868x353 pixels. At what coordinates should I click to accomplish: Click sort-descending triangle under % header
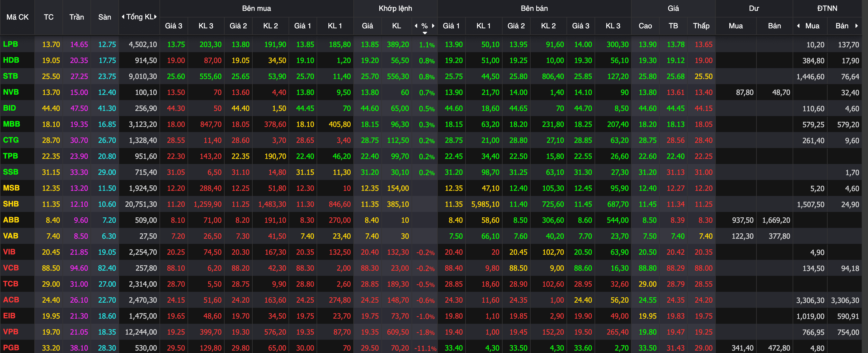(x=425, y=33)
